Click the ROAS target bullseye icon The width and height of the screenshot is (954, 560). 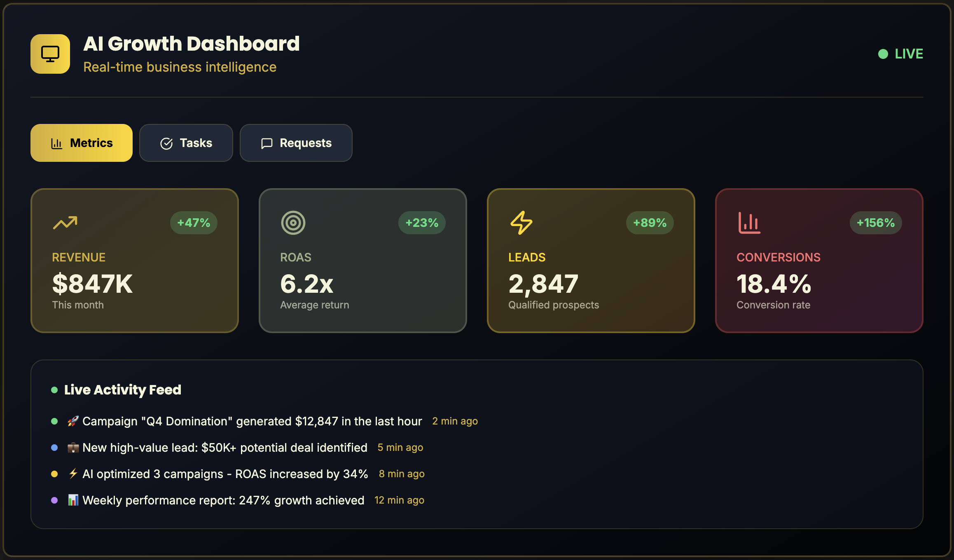[x=293, y=223]
